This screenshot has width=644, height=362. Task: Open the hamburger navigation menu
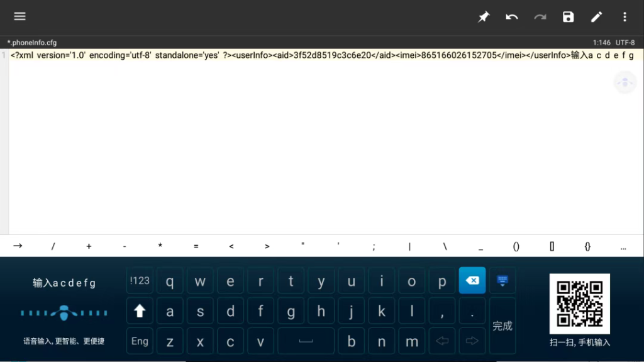coord(19,16)
